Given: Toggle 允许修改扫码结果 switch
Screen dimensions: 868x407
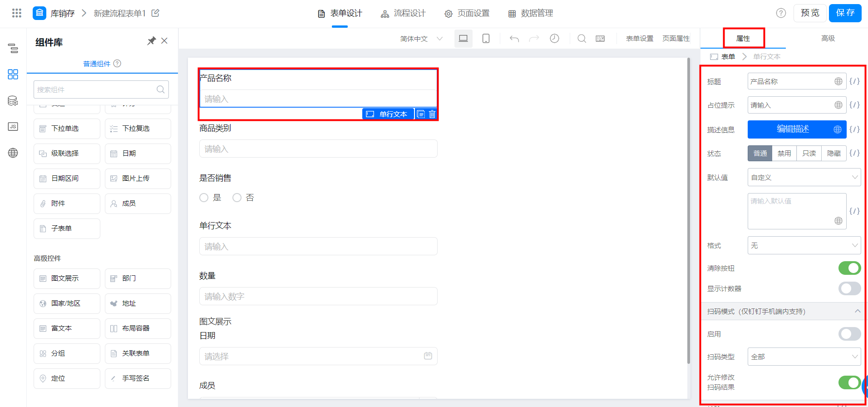Looking at the screenshot, I should click(x=849, y=382).
